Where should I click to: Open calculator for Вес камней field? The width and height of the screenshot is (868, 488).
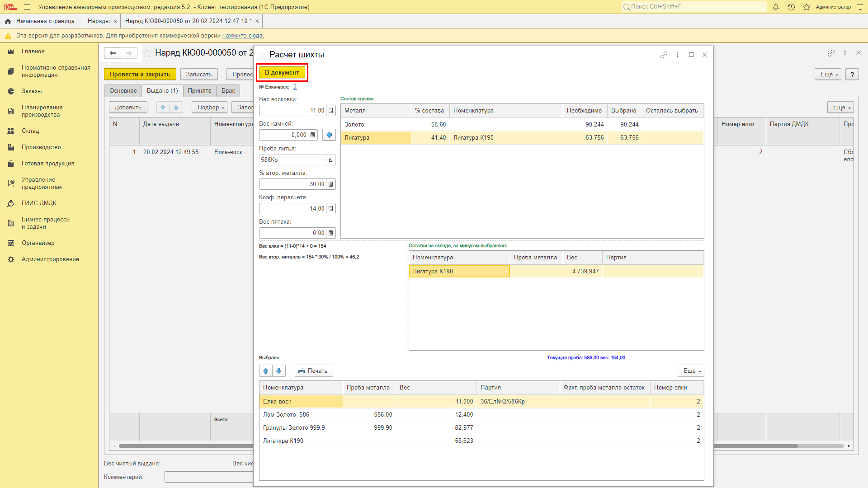[313, 135]
